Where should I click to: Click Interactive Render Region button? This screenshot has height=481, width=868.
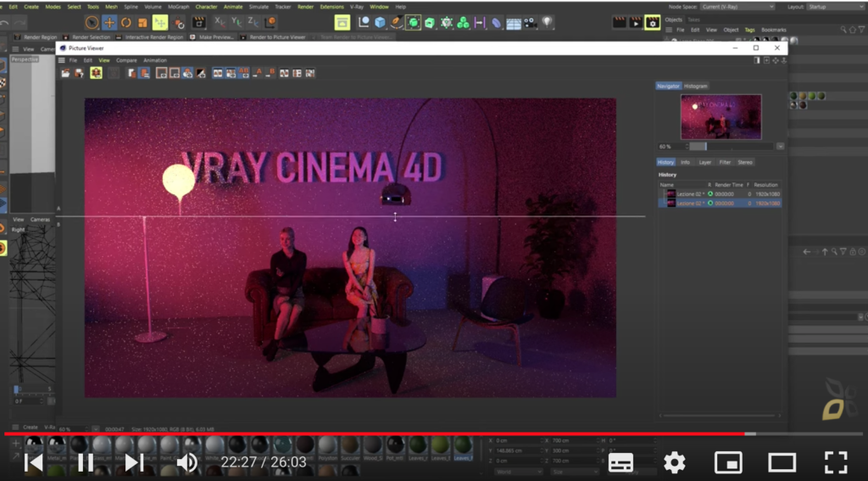[149, 37]
